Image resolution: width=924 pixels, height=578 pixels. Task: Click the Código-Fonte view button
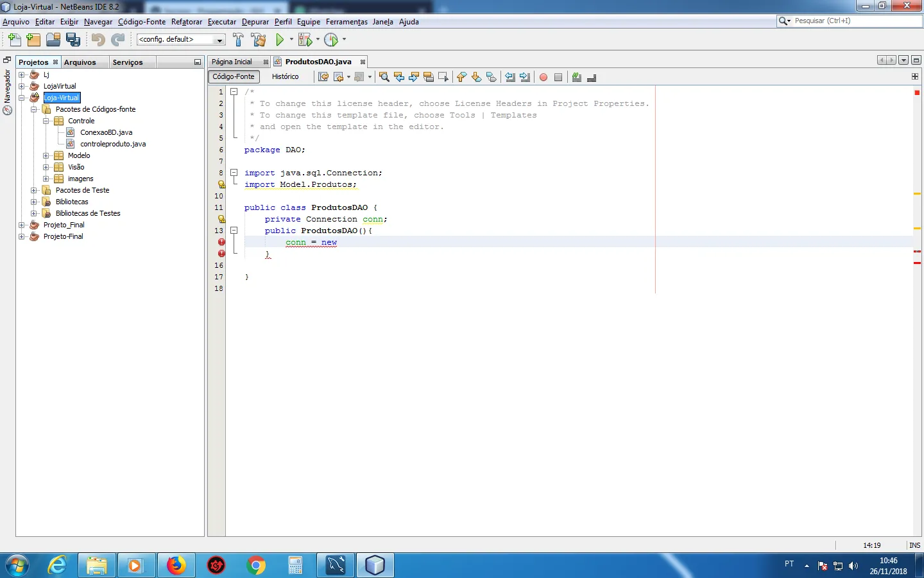[234, 76]
